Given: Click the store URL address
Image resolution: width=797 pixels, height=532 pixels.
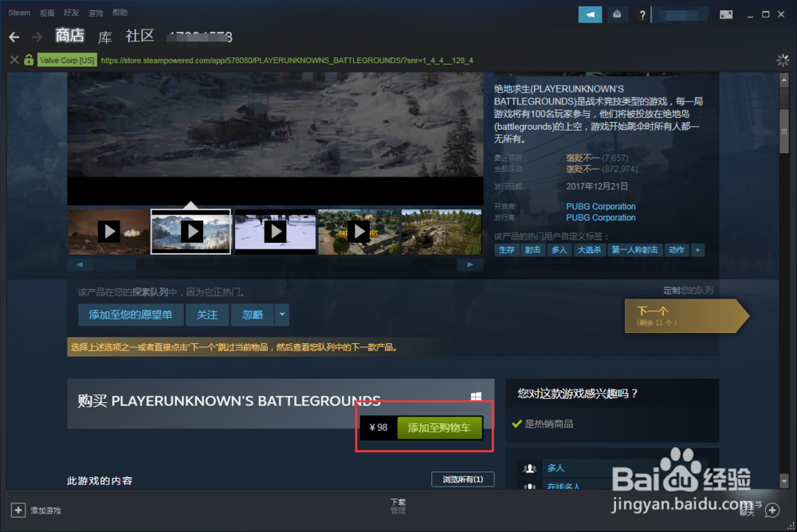Looking at the screenshot, I should click(287, 61).
